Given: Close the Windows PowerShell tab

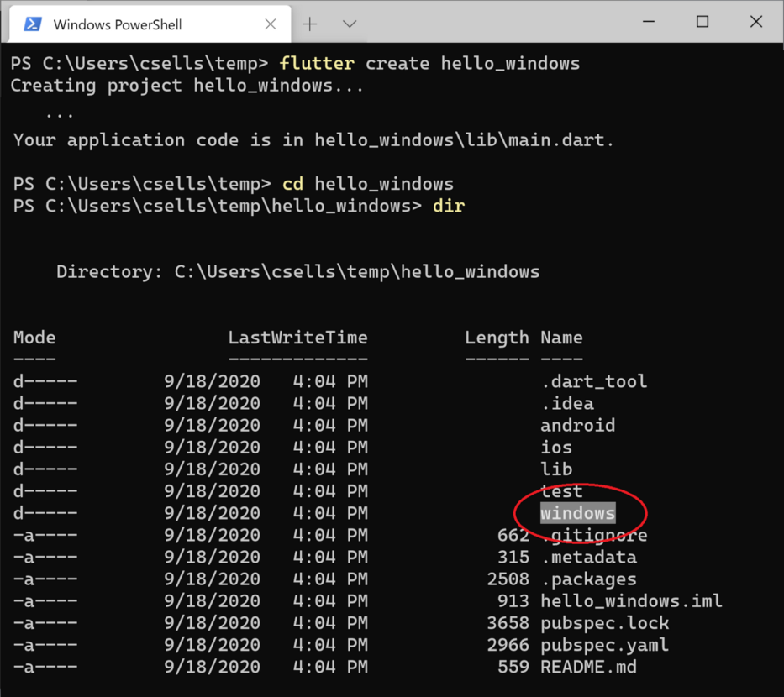Looking at the screenshot, I should [271, 24].
